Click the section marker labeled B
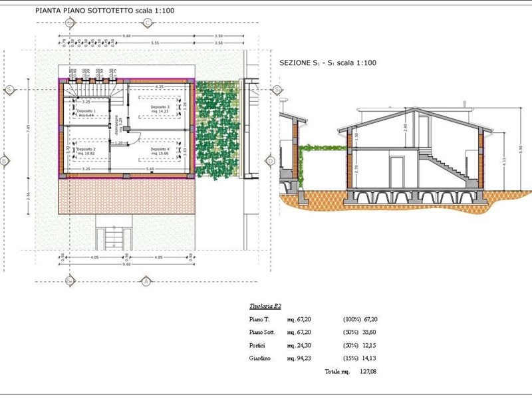The height and width of the screenshot is (399, 532). pyautogui.click(x=5, y=160)
